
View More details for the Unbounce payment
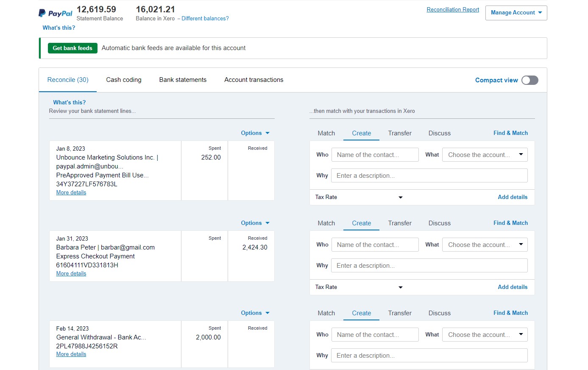pyautogui.click(x=71, y=193)
